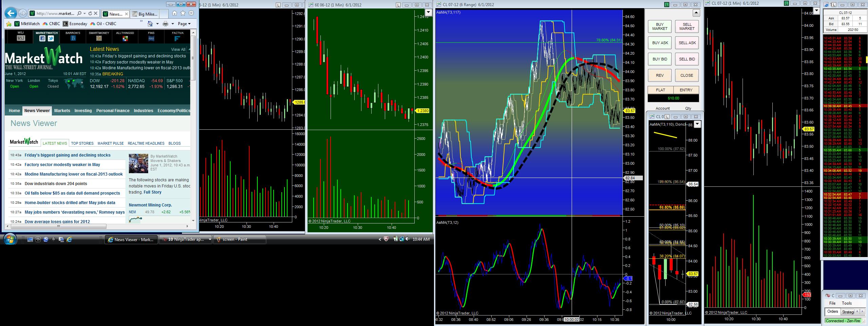Open File menu in NinjaTrader Control Center
The width and height of the screenshot is (868, 326).
point(832,303)
